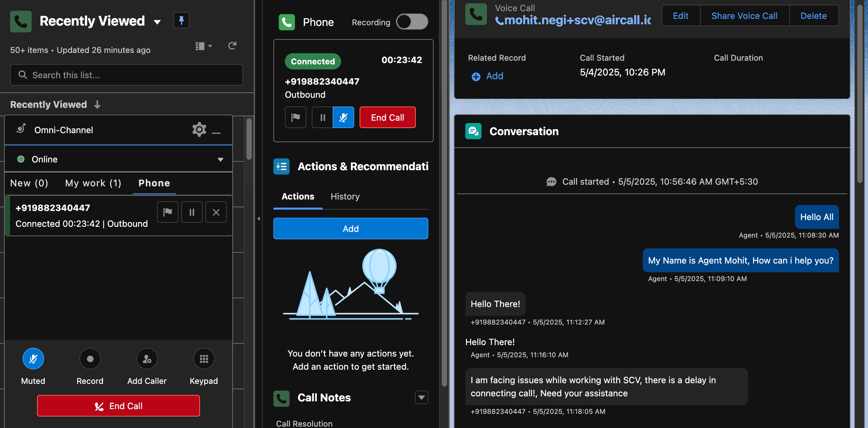
Task: Refresh the Recently Viewed list
Action: (232, 45)
